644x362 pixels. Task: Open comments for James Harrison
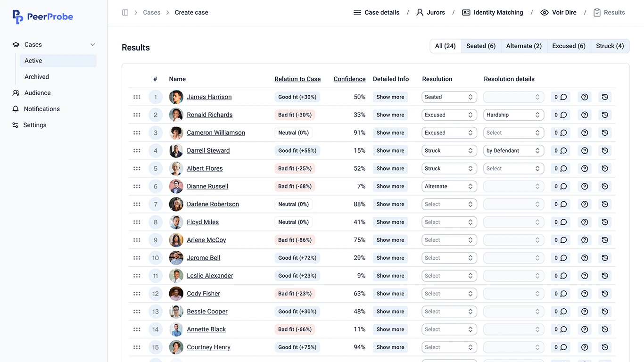(x=560, y=97)
